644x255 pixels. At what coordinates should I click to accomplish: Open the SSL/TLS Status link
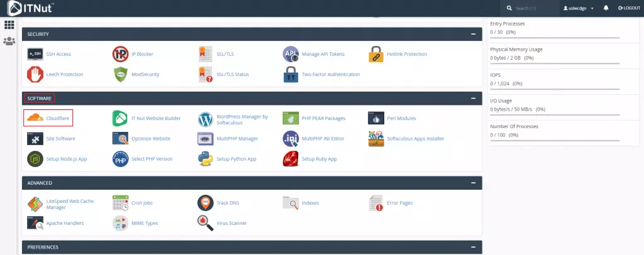(233, 75)
